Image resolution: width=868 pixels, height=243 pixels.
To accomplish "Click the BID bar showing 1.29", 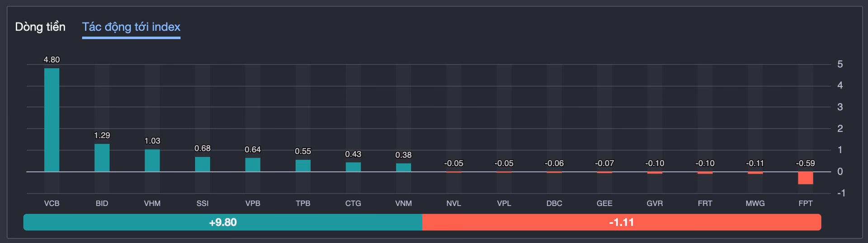I will tap(102, 158).
